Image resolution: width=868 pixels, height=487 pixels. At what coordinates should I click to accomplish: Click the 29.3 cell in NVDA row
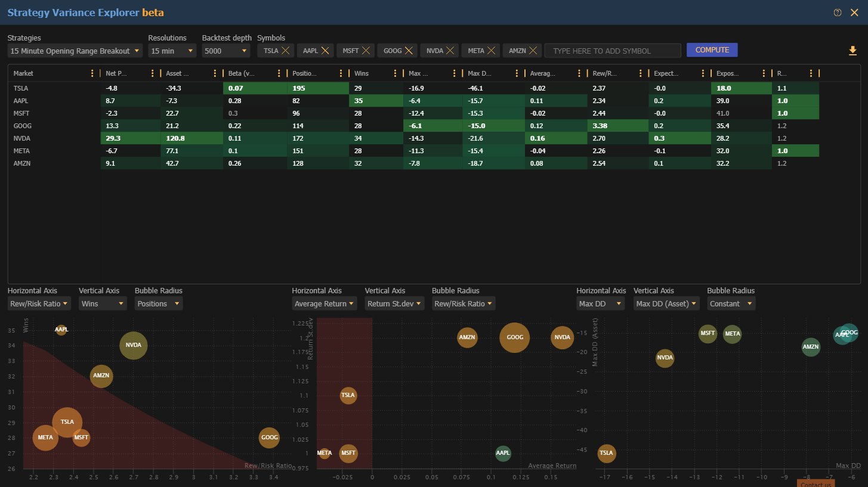pyautogui.click(x=131, y=137)
